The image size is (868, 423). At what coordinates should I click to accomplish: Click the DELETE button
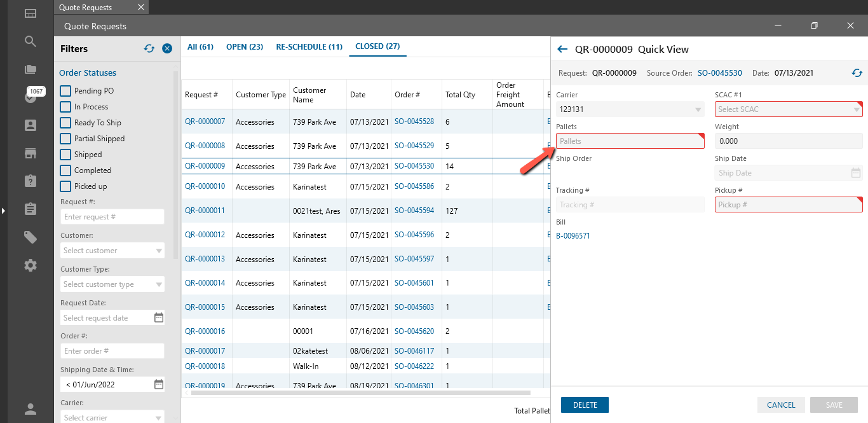pyautogui.click(x=585, y=405)
